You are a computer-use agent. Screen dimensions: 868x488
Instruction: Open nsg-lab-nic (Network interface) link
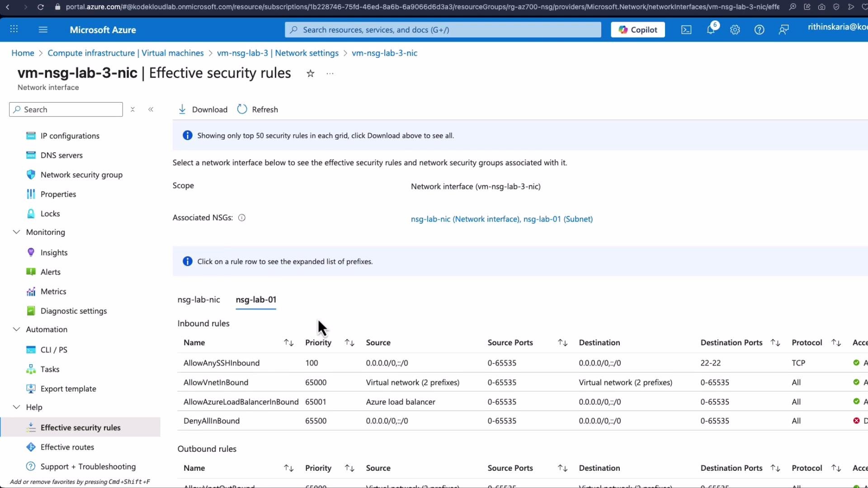tap(465, 219)
